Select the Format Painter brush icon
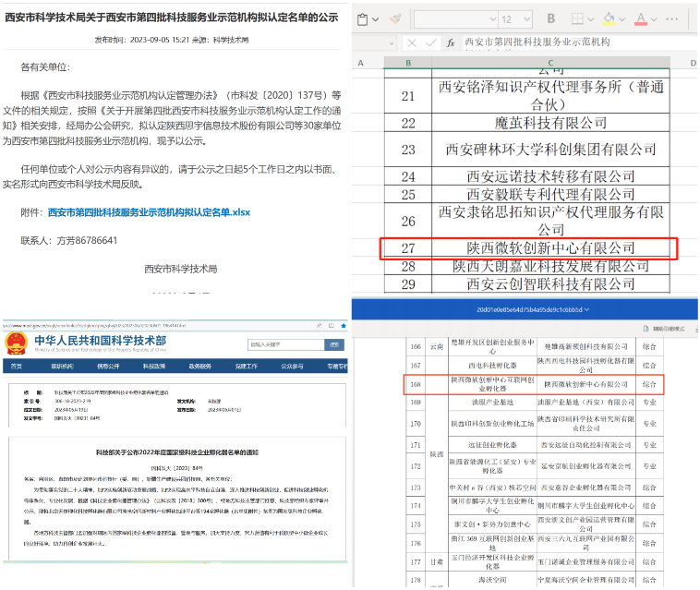Image resolution: width=700 pixels, height=590 pixels. (395, 18)
